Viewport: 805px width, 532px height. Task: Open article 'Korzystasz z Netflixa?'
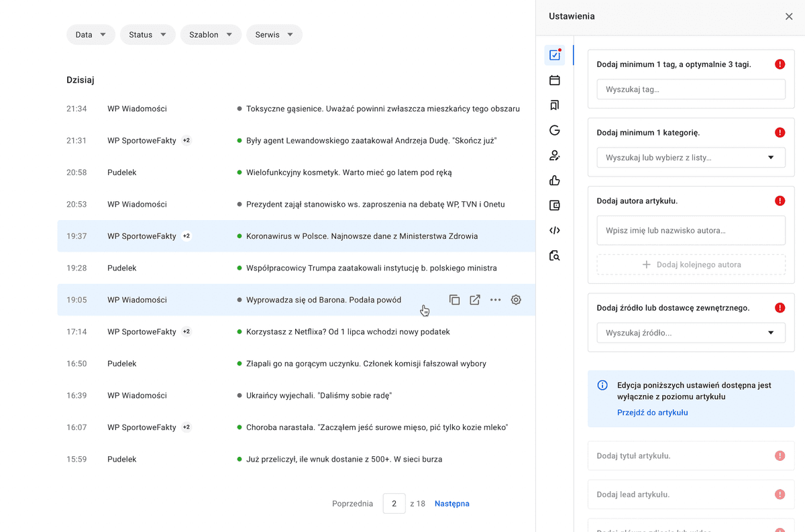(x=348, y=332)
